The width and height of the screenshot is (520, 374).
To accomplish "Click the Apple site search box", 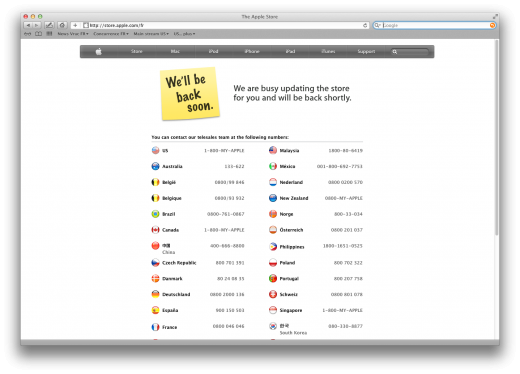I will pos(409,52).
